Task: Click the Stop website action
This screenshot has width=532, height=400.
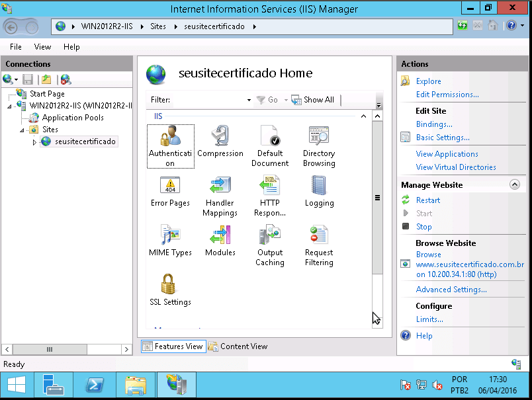Action: tap(424, 227)
